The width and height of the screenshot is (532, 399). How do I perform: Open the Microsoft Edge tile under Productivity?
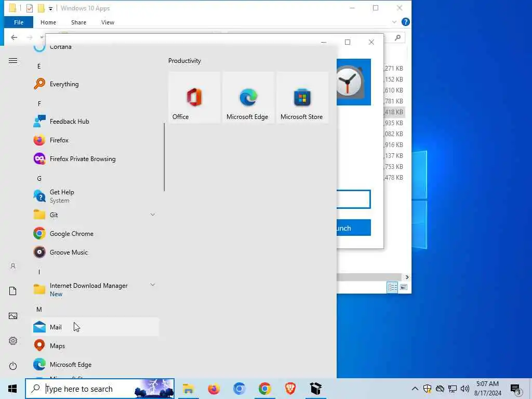pyautogui.click(x=248, y=97)
